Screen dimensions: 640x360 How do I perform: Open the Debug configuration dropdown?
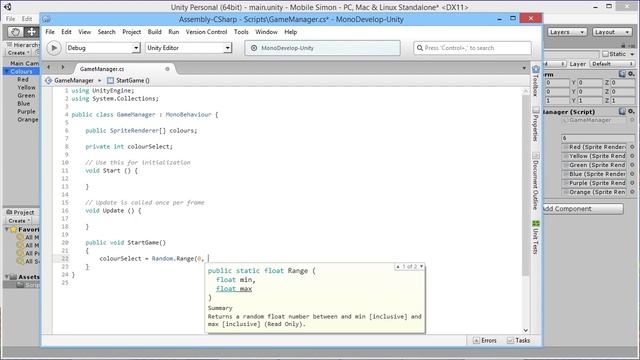click(103, 48)
